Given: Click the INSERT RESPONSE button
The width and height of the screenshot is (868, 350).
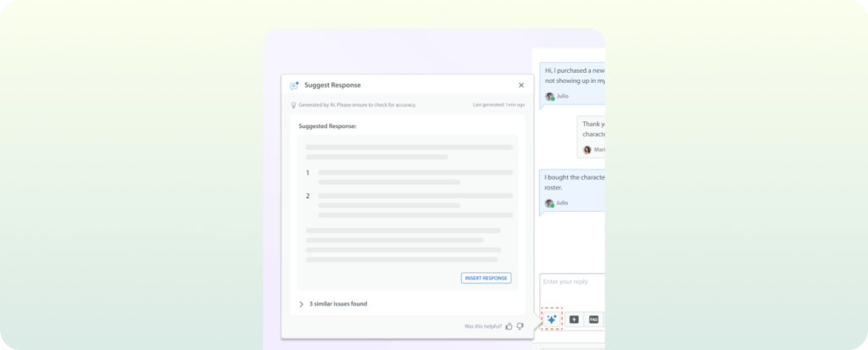Looking at the screenshot, I should pyautogui.click(x=486, y=278).
